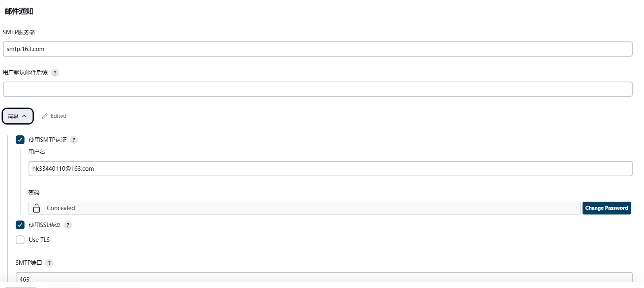
Task: Collapse the 高级 advanced section
Action: click(x=17, y=116)
